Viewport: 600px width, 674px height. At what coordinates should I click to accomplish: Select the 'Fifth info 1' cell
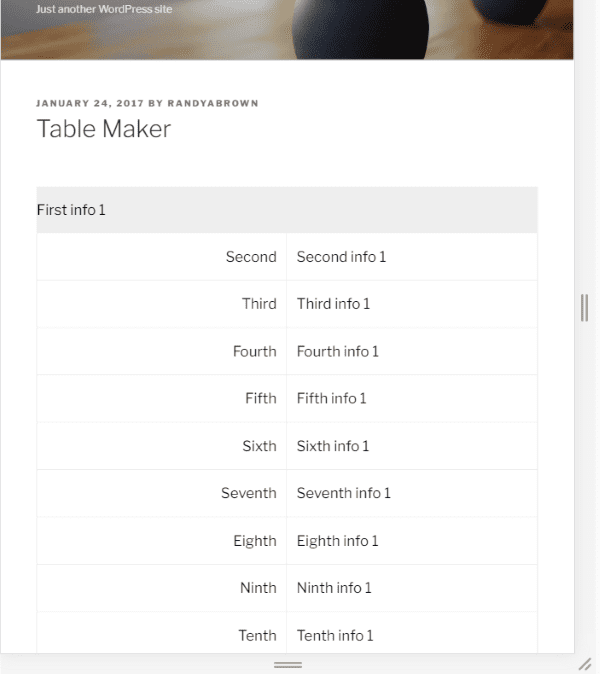(332, 399)
